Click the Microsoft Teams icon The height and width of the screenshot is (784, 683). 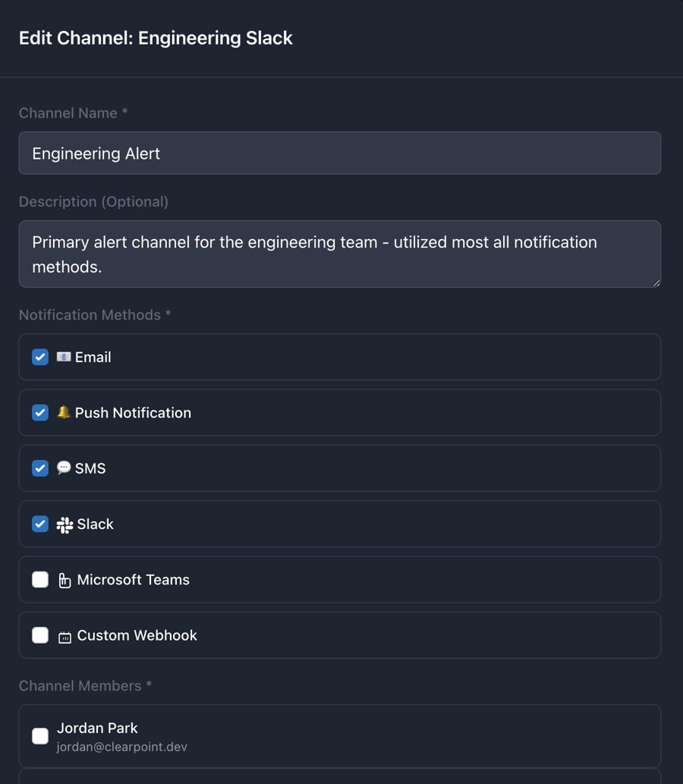tap(65, 579)
